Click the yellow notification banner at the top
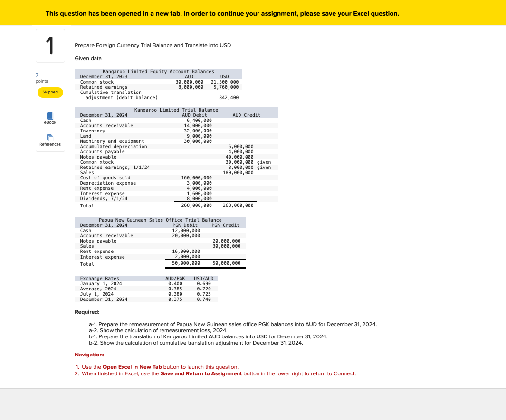Viewport: 506px width, 420px height. pos(253,13)
